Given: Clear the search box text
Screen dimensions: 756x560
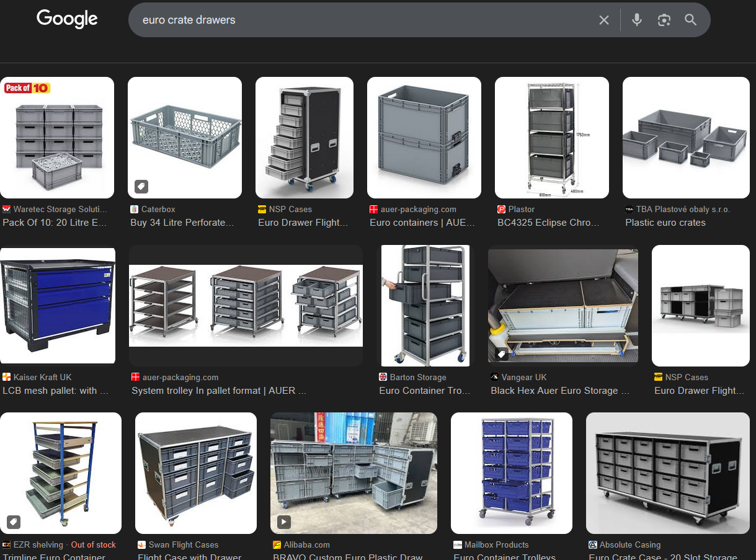Looking at the screenshot, I should tap(603, 20).
